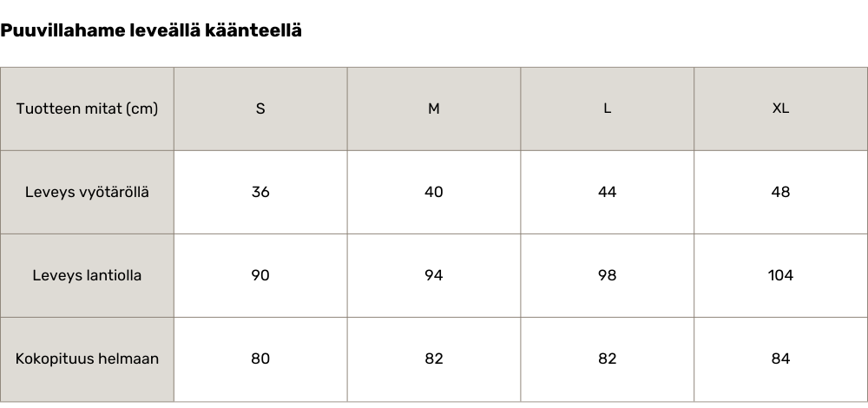Click the heading Puuvillahame leveällä käänteellä
This screenshot has width=868, height=408.
coord(151,30)
